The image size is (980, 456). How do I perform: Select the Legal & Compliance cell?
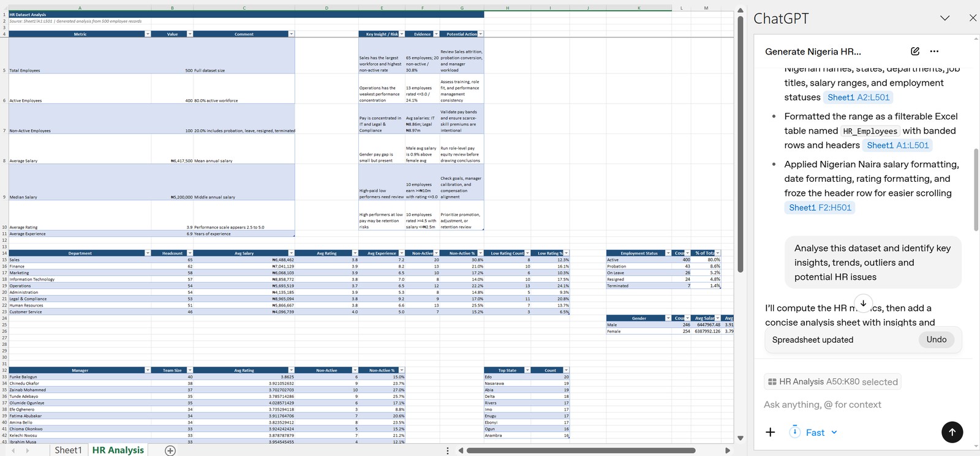pyautogui.click(x=80, y=299)
